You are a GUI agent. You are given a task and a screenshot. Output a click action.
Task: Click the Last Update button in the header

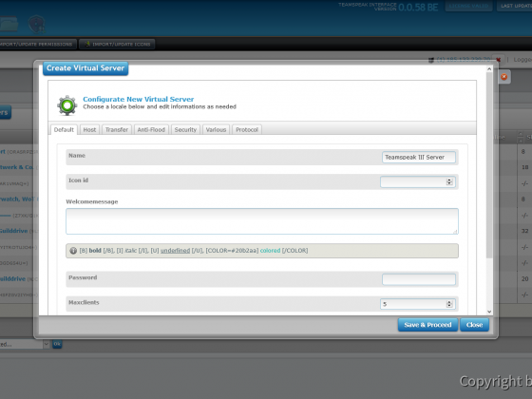coord(514,6)
